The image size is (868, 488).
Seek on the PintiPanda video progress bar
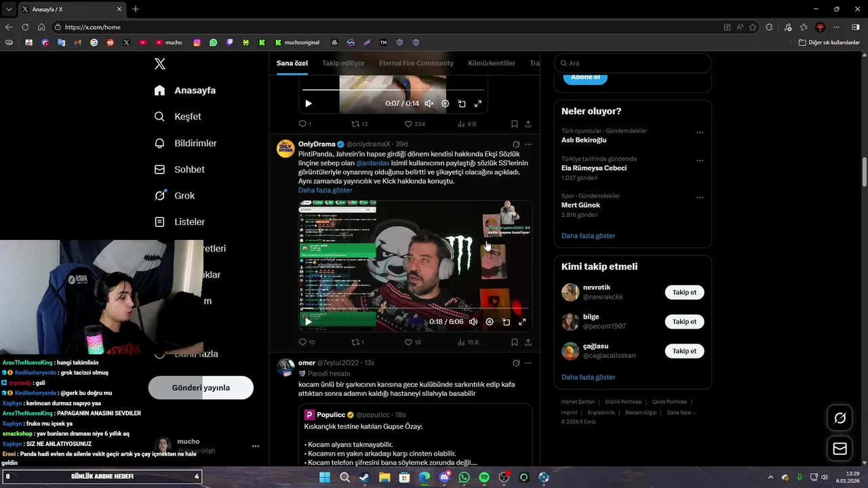coord(415,308)
